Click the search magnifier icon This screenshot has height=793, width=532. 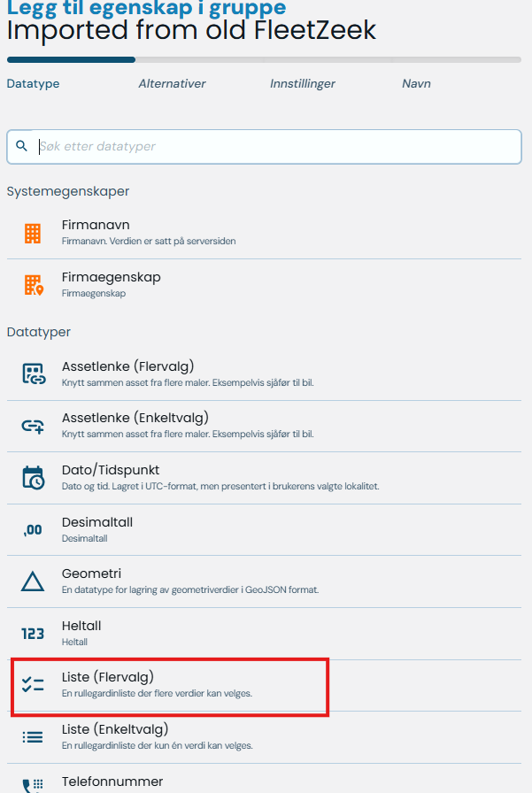coord(22,146)
